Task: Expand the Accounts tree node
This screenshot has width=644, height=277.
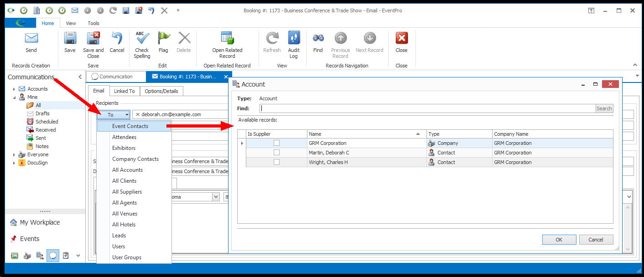Action: (14, 89)
